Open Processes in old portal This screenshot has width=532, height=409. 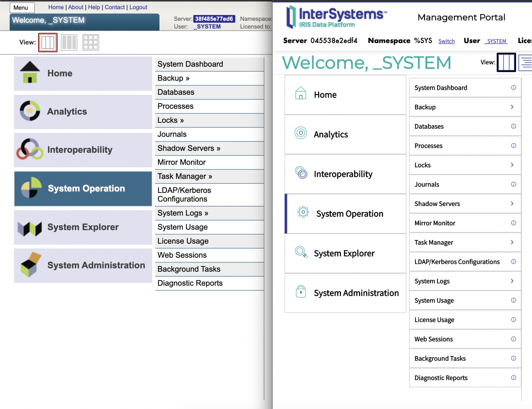[209, 106]
